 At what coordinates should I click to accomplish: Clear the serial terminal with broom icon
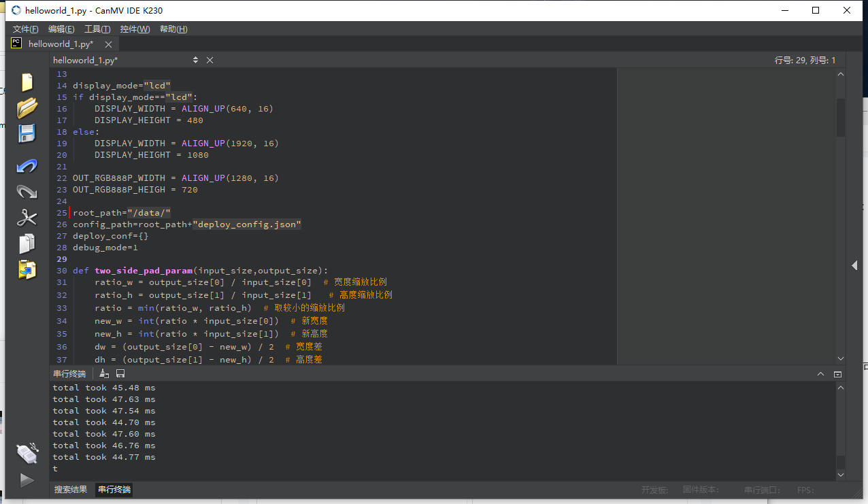pos(104,373)
